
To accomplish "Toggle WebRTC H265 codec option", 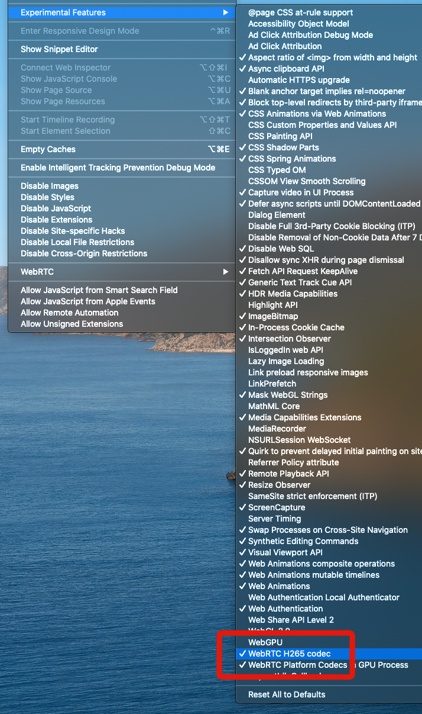I will click(329, 653).
